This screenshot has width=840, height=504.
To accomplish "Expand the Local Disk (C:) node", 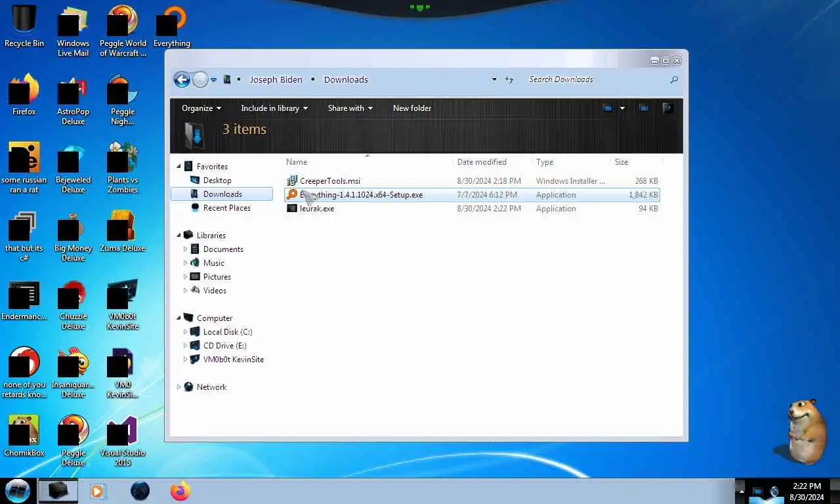I will [x=185, y=332].
